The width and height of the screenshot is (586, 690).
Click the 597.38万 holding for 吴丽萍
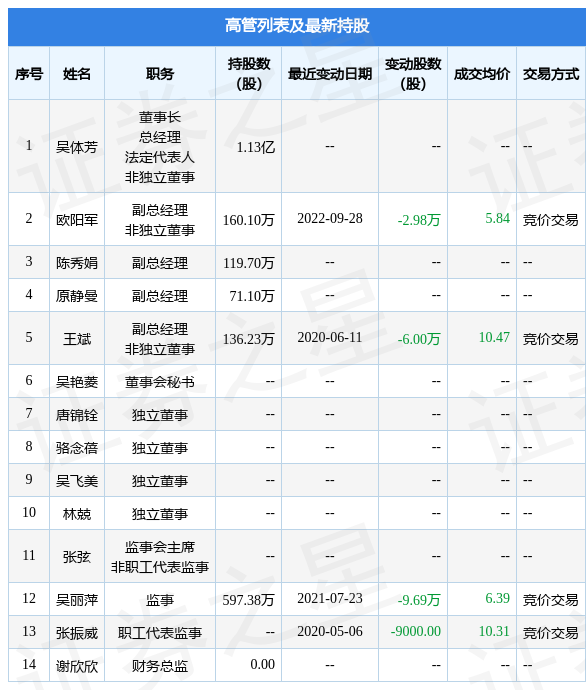[249, 599]
